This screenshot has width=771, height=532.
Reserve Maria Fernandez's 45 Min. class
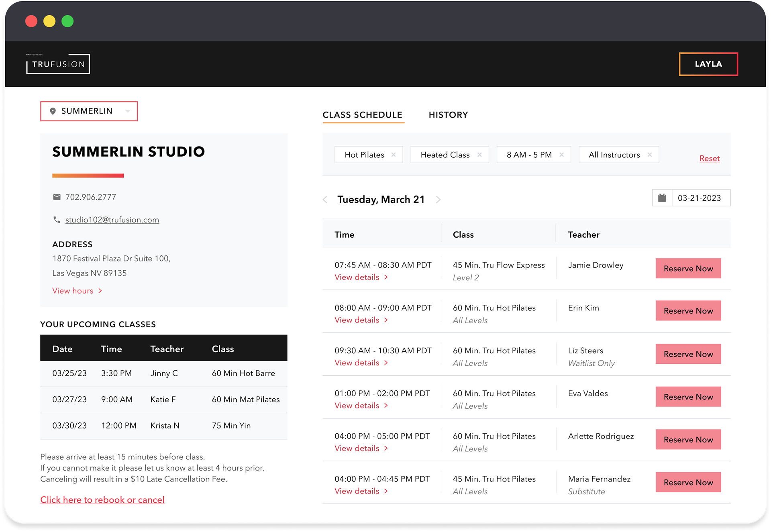pyautogui.click(x=688, y=482)
